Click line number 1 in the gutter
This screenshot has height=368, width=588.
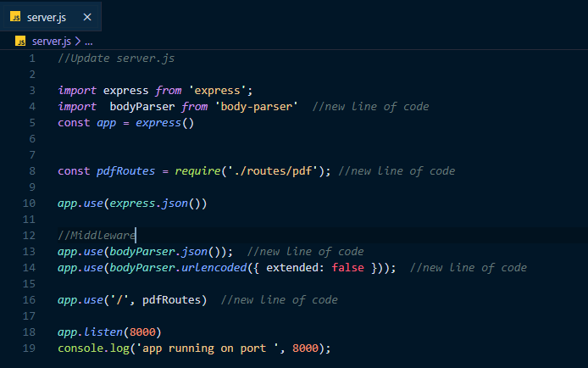tap(32, 59)
